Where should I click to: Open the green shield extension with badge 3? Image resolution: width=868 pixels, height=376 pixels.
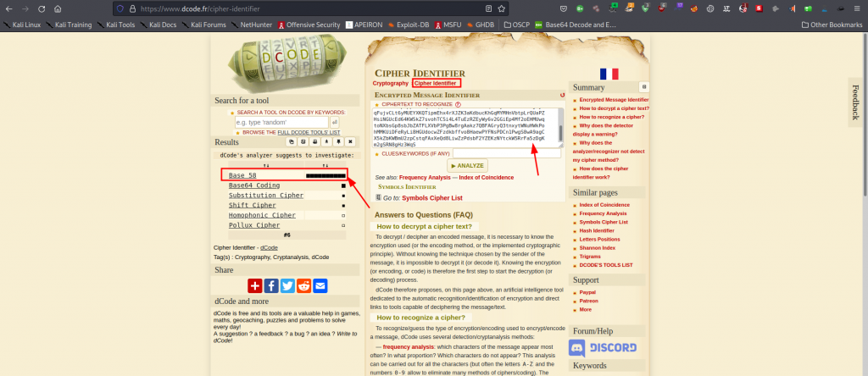click(645, 8)
